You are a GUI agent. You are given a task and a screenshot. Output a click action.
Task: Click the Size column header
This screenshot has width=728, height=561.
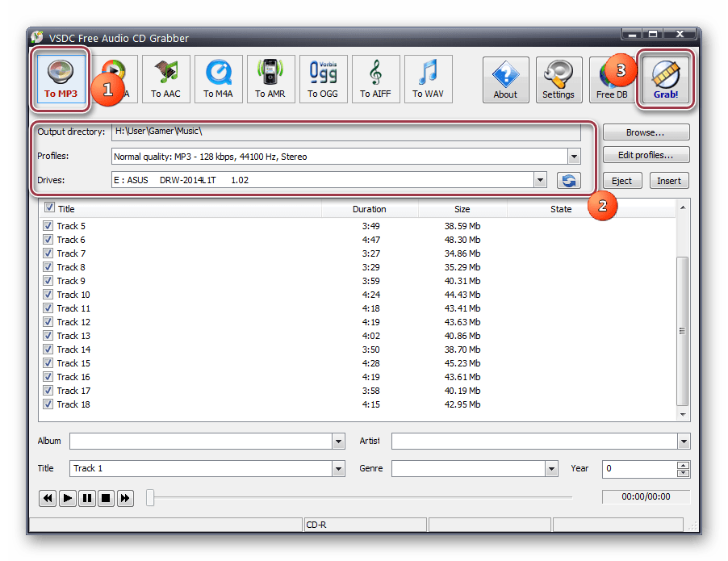[x=462, y=209]
